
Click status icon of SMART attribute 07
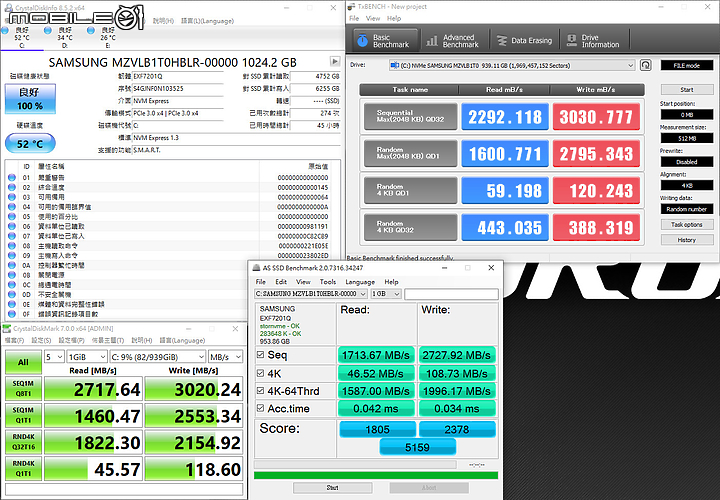pyautogui.click(x=12, y=236)
